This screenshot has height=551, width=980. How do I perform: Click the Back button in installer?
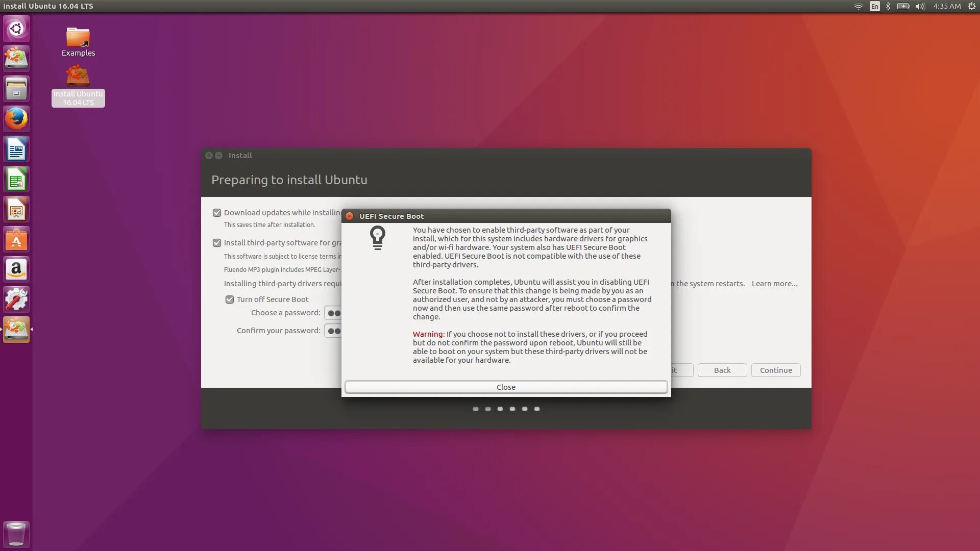coord(722,370)
